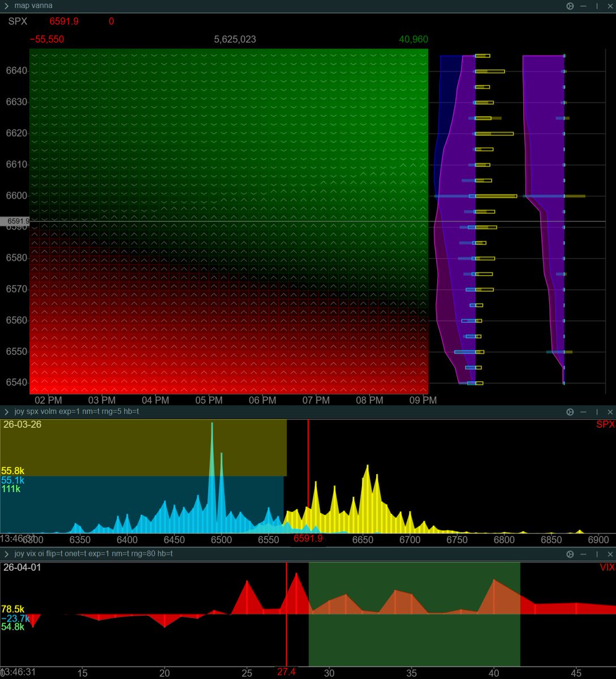The height and width of the screenshot is (679, 616).
Task: Click the green 111k total volume value
Action: coord(11,489)
